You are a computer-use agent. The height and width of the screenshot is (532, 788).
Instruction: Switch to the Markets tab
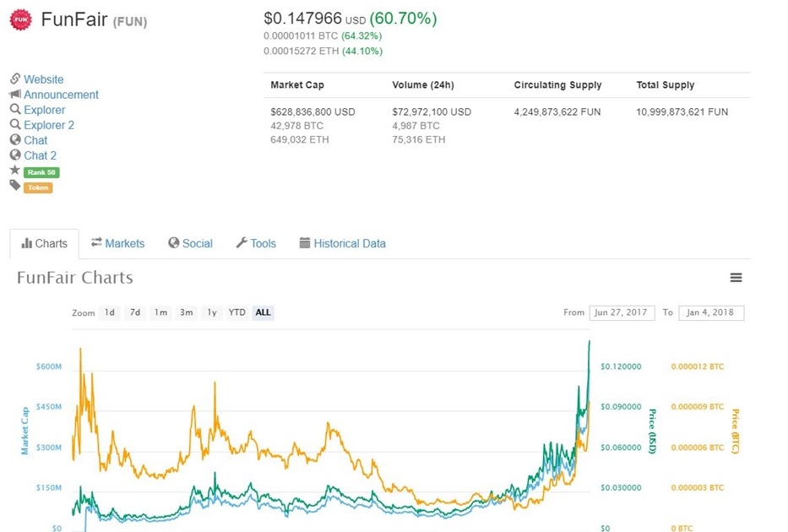click(x=117, y=244)
